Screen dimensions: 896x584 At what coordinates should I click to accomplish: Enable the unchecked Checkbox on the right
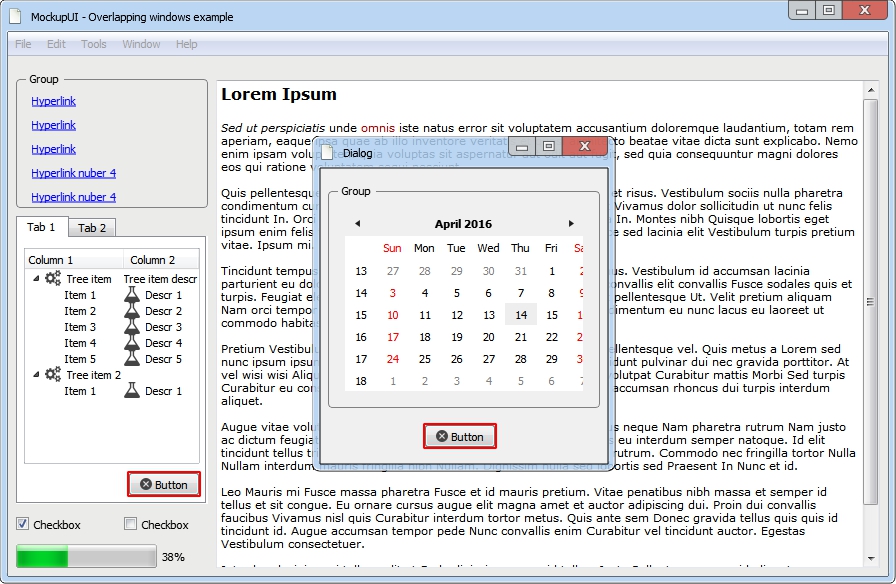tap(130, 523)
